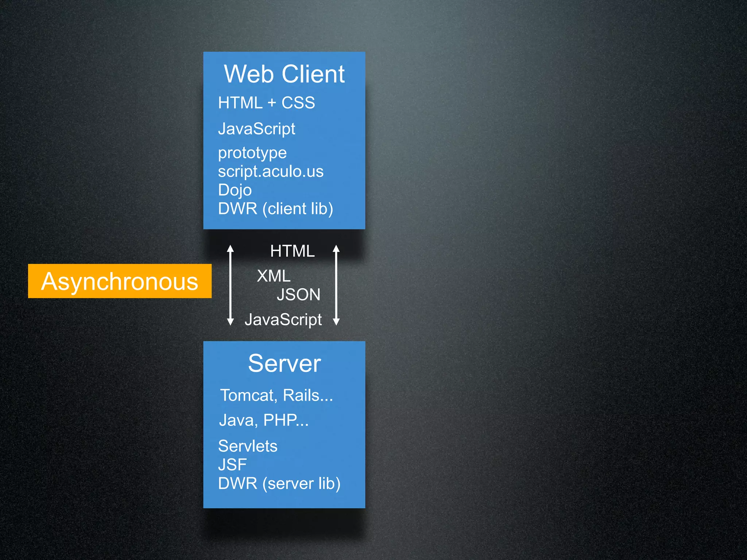Click the script.aculo.us text

[x=271, y=171]
